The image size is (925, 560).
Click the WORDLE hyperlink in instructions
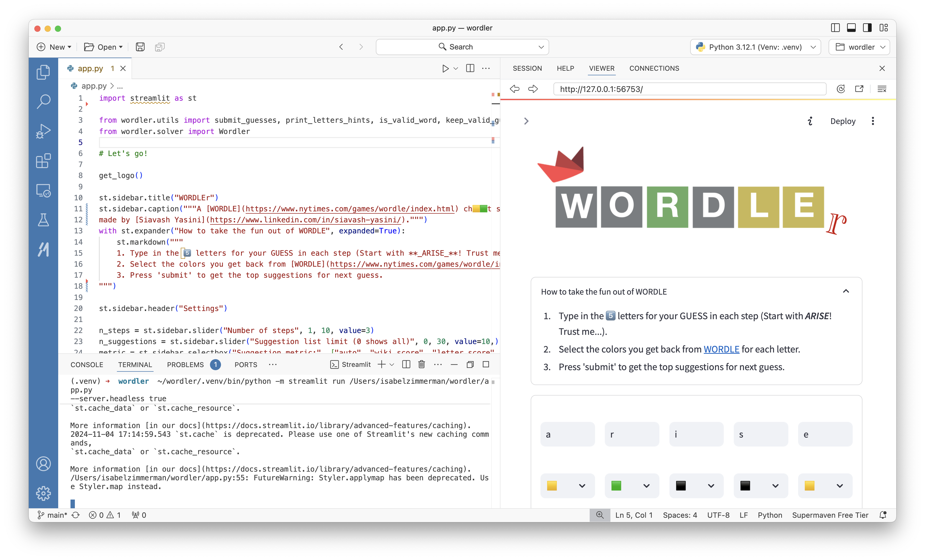721,349
